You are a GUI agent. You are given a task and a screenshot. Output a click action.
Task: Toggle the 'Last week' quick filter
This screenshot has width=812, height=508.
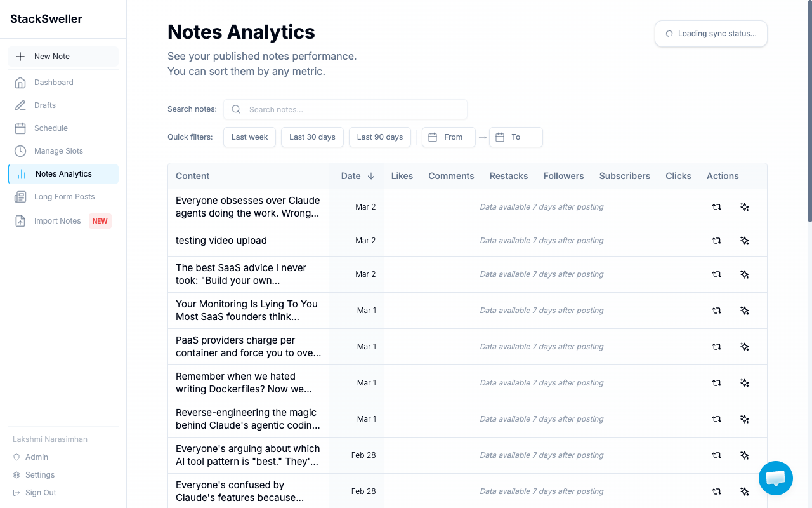[x=249, y=137]
